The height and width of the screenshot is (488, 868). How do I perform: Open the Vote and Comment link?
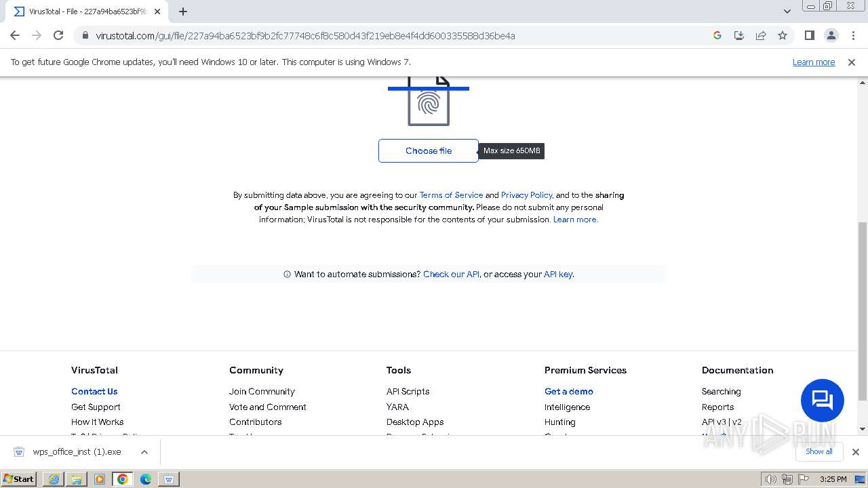pyautogui.click(x=268, y=407)
